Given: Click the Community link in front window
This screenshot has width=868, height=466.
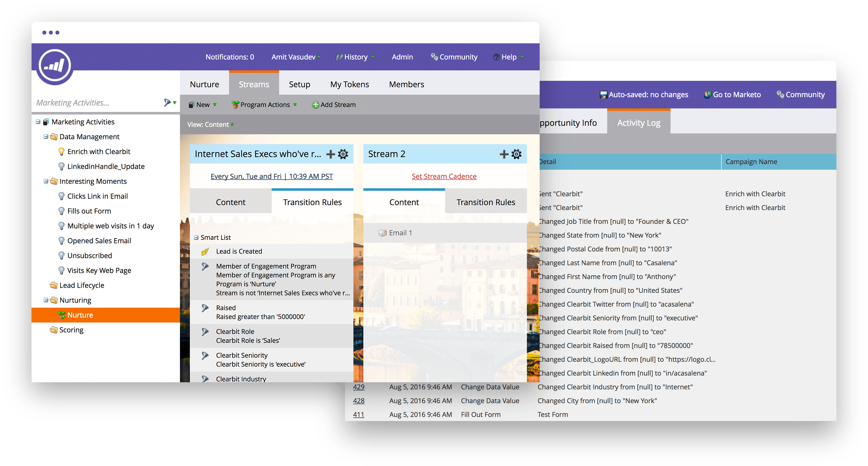Looking at the screenshot, I should coord(454,57).
